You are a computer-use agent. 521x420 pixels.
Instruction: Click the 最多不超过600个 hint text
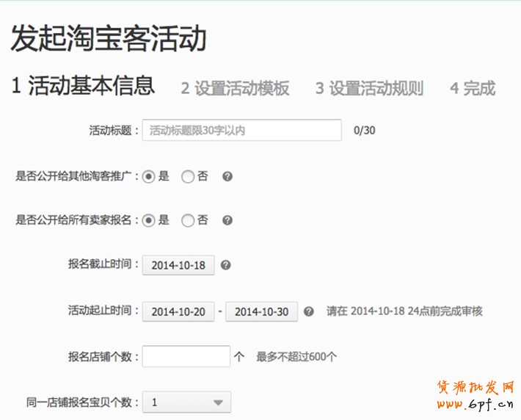[x=296, y=357]
